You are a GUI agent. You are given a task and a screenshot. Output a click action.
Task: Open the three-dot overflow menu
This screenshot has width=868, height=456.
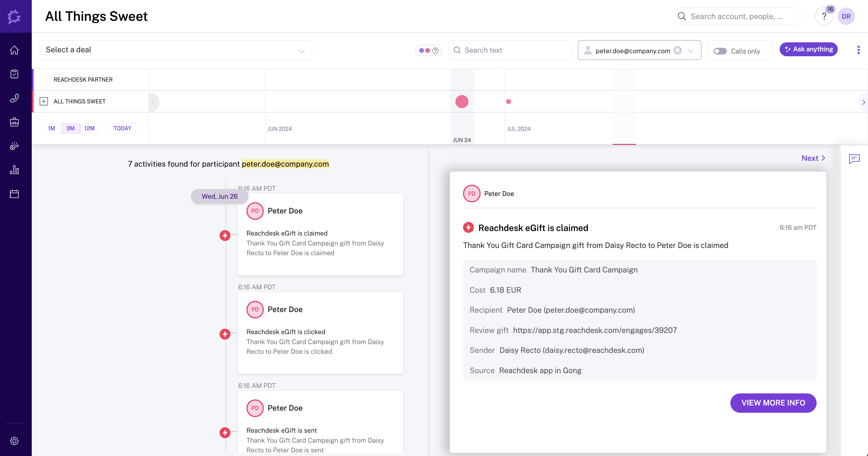(x=859, y=50)
